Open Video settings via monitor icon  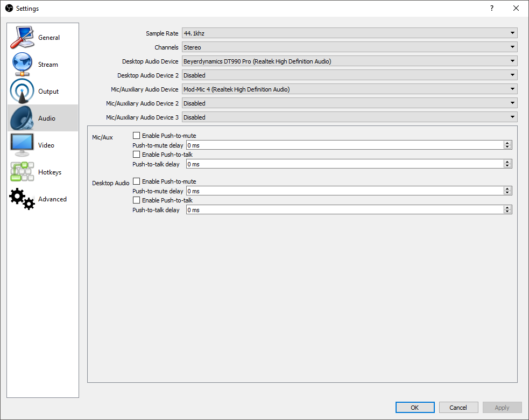coord(22,145)
